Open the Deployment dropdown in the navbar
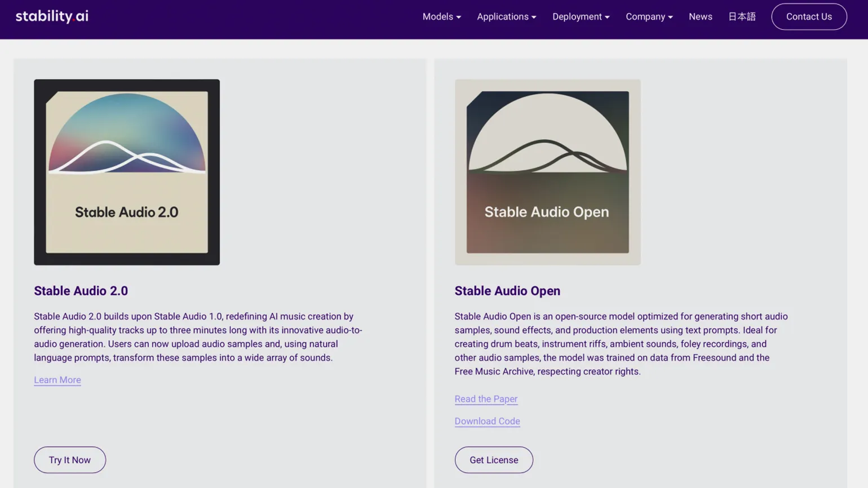 (580, 16)
